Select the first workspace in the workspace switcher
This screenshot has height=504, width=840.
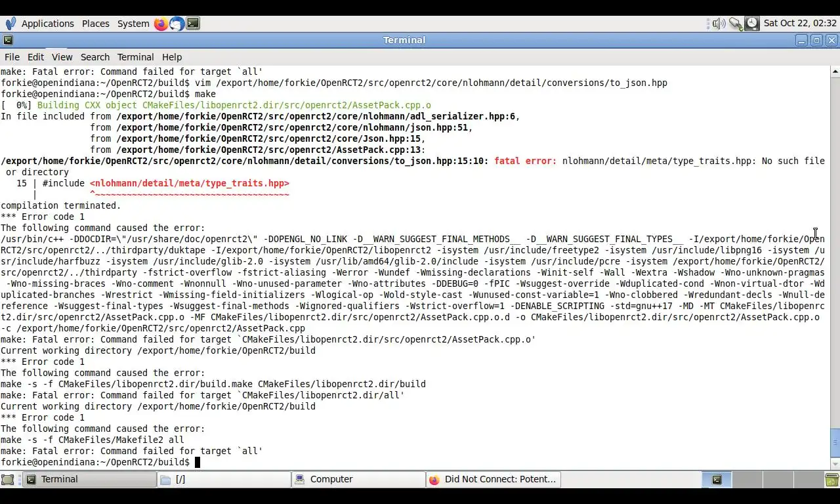[717, 480]
